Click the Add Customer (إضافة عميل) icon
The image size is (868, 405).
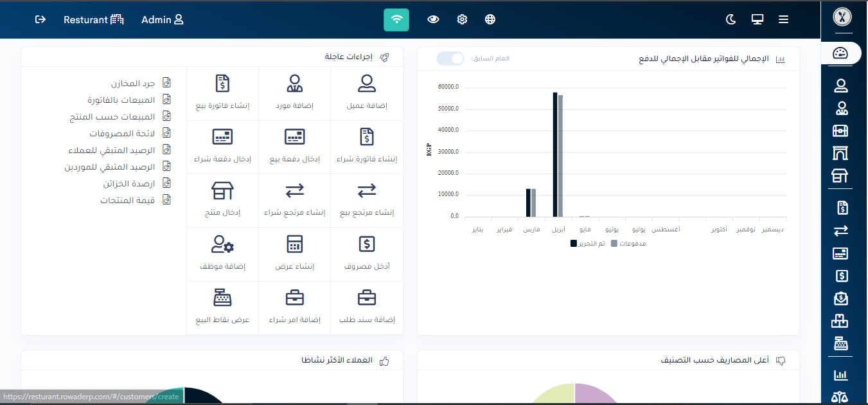point(367,84)
